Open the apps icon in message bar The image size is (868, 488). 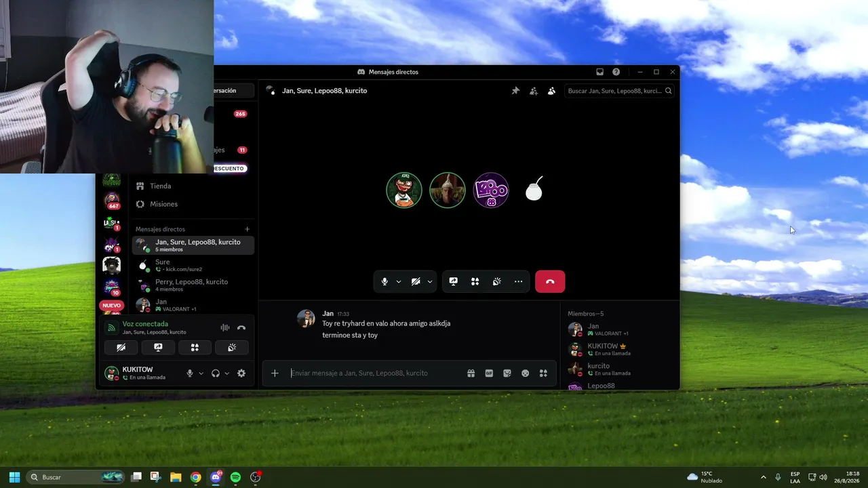543,373
